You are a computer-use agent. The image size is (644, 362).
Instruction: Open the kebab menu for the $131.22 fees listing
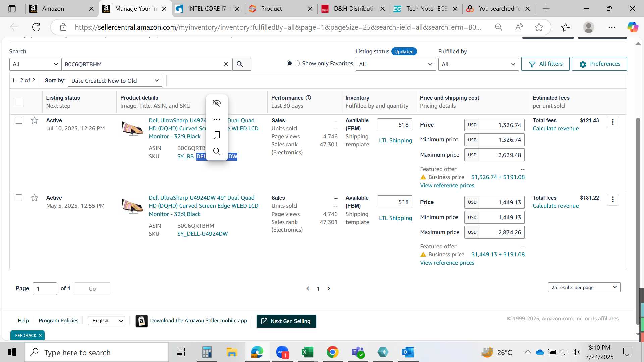click(x=613, y=200)
